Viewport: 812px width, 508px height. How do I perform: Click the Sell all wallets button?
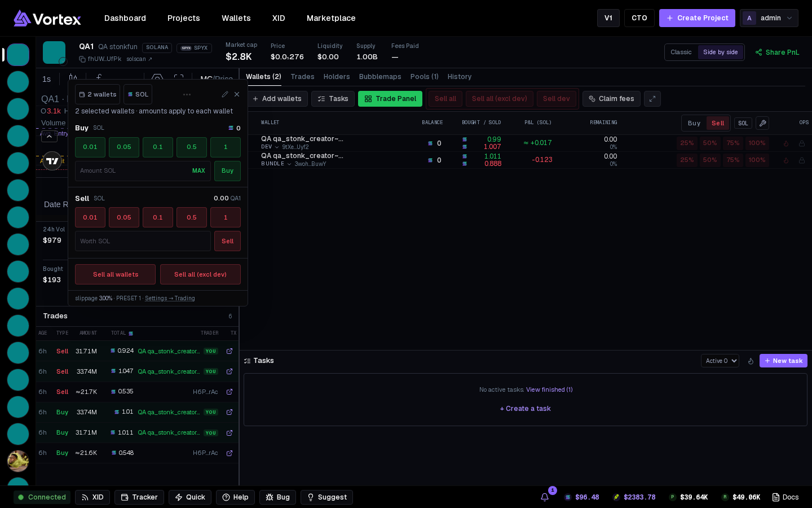116,274
